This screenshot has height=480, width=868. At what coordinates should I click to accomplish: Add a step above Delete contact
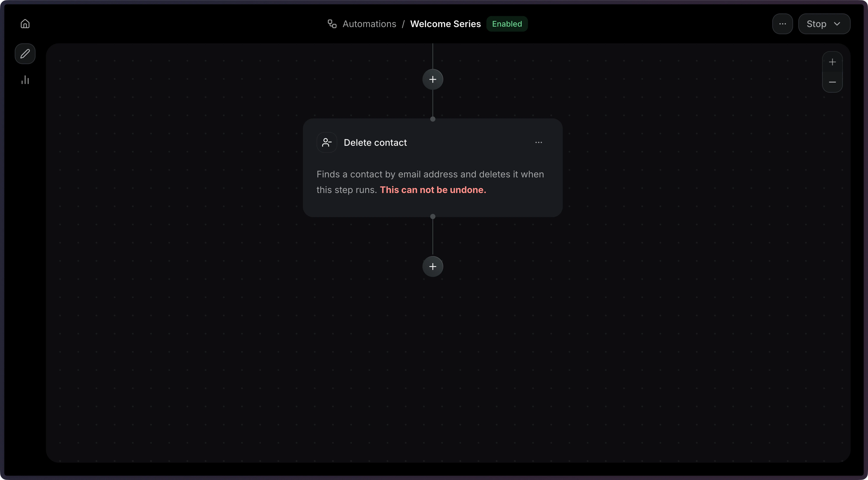click(433, 79)
